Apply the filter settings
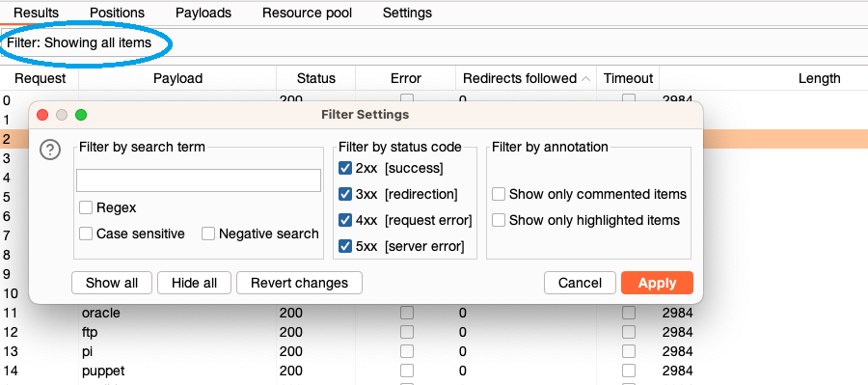868x385 pixels. tap(657, 283)
